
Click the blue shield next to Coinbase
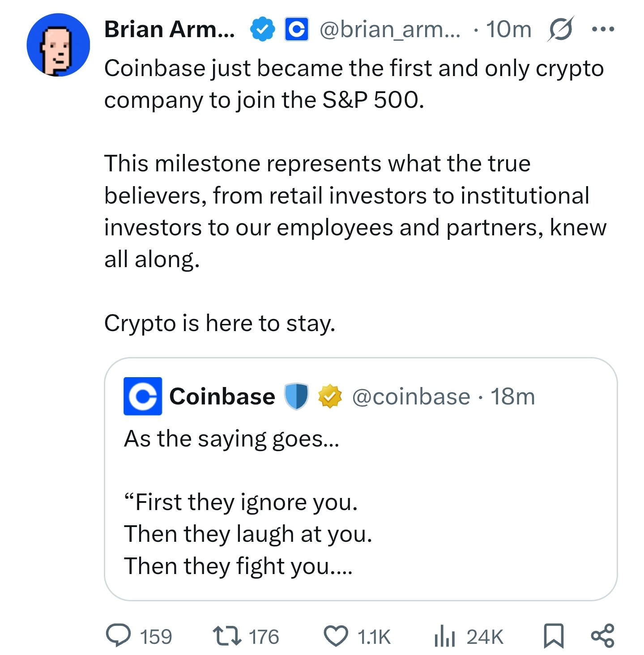295,396
